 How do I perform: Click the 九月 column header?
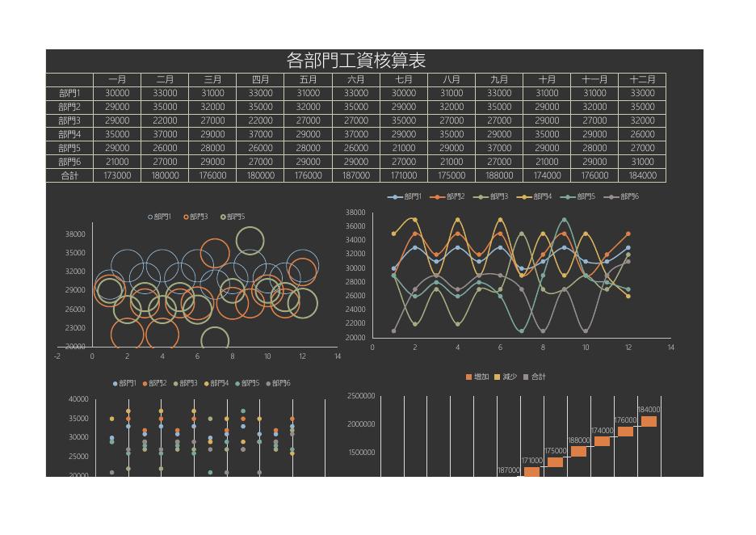(499, 79)
